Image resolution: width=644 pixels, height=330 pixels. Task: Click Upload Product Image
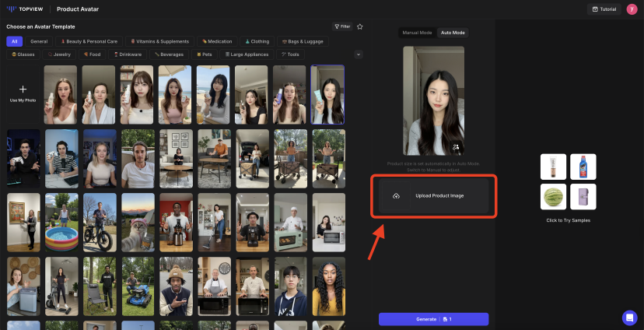[x=439, y=196]
